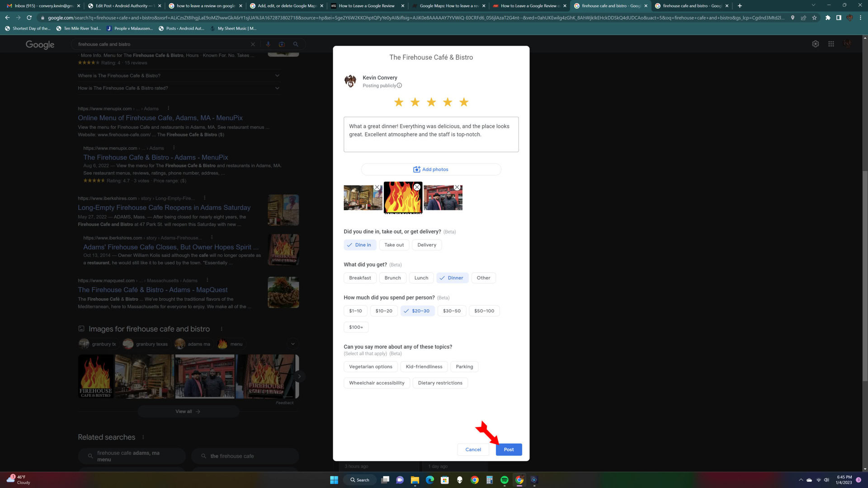Click inside the review text box
868x488 pixels.
431,135
